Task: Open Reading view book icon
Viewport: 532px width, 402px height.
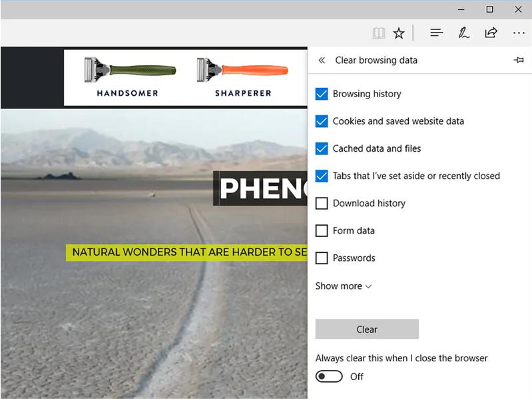Action: [x=379, y=33]
